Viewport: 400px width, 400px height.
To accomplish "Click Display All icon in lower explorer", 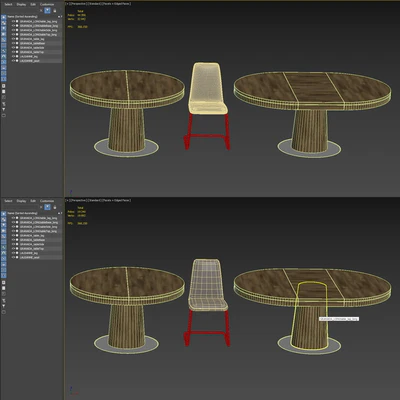I will [x=4, y=283].
